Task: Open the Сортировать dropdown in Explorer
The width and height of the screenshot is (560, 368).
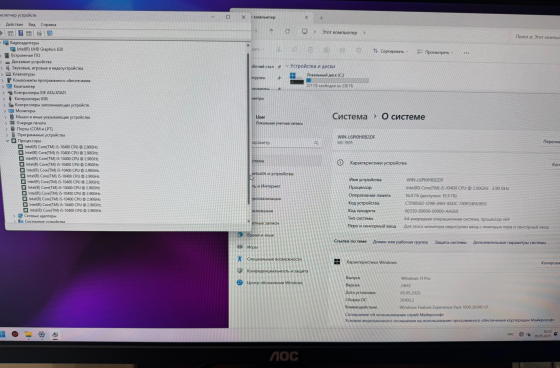Action: tap(390, 51)
